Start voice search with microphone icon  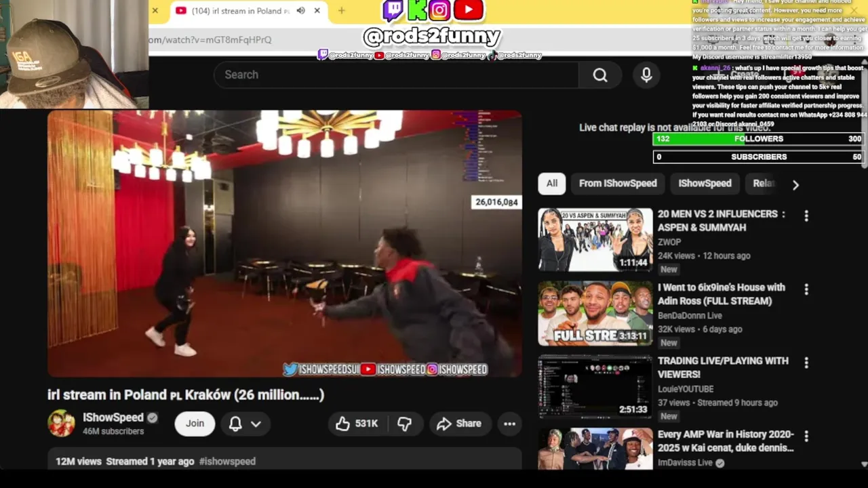click(646, 75)
